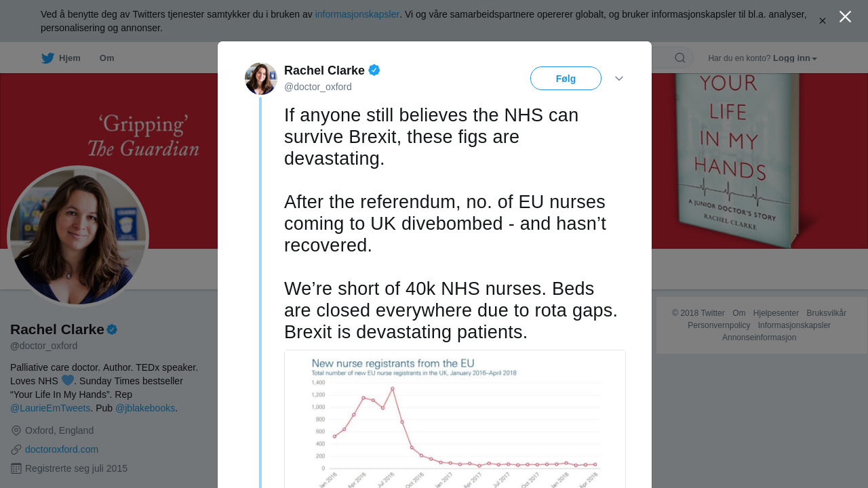Dismiss the cookie notice banner
Image resolution: width=868 pixels, height=488 pixels.
pos(822,21)
